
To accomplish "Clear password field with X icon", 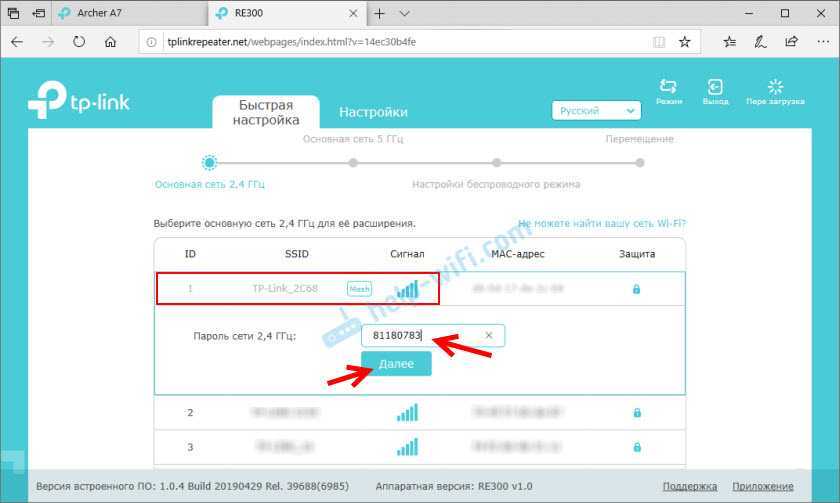I will (489, 336).
